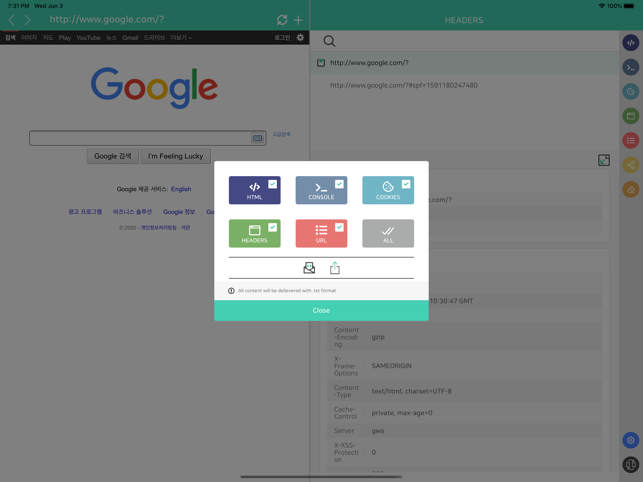Open 로그인 sign-in link
Image resolution: width=643 pixels, height=482 pixels.
pyautogui.click(x=282, y=37)
